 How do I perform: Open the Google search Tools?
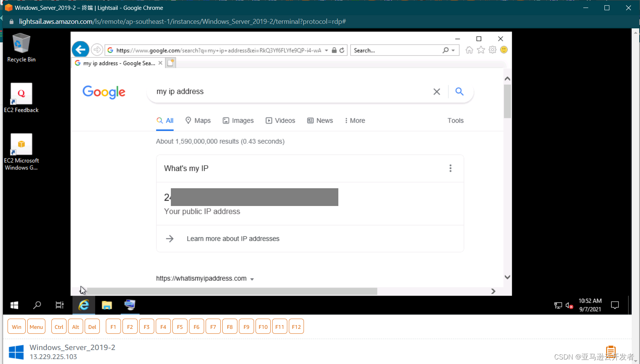tap(456, 121)
